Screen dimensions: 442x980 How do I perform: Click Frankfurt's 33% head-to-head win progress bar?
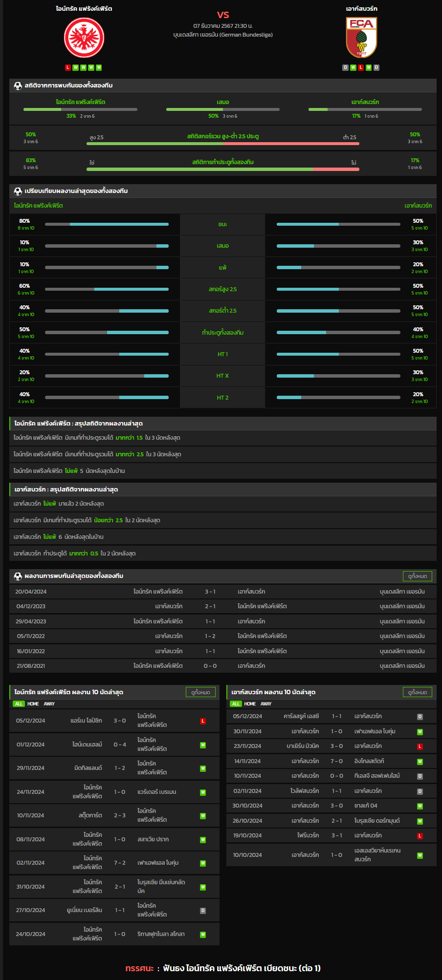(x=80, y=109)
